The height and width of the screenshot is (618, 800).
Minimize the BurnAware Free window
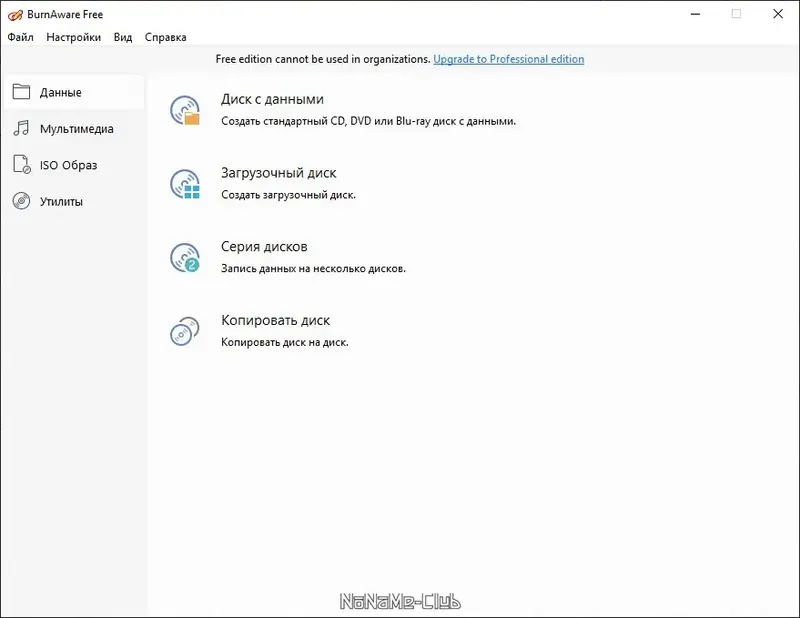(x=692, y=14)
